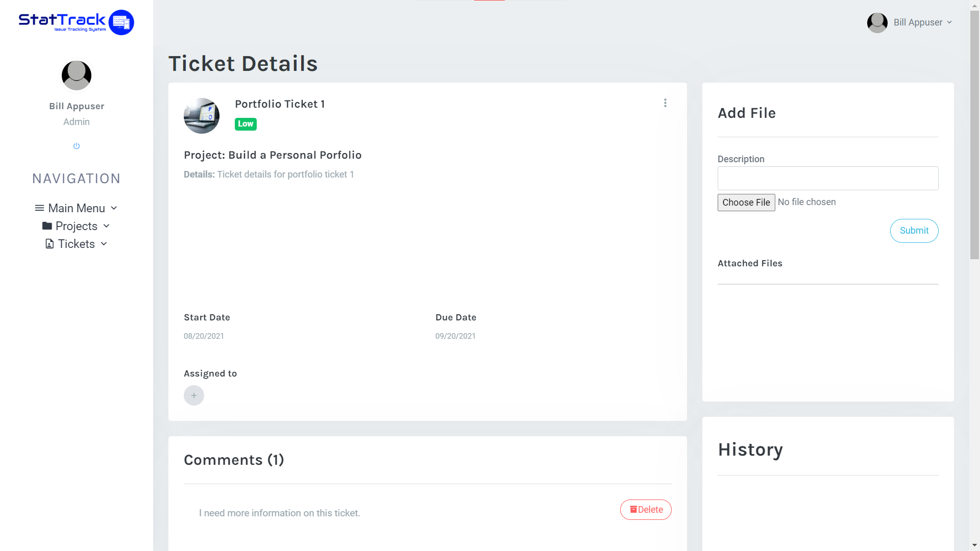Click the Tickets document icon

[x=50, y=244]
